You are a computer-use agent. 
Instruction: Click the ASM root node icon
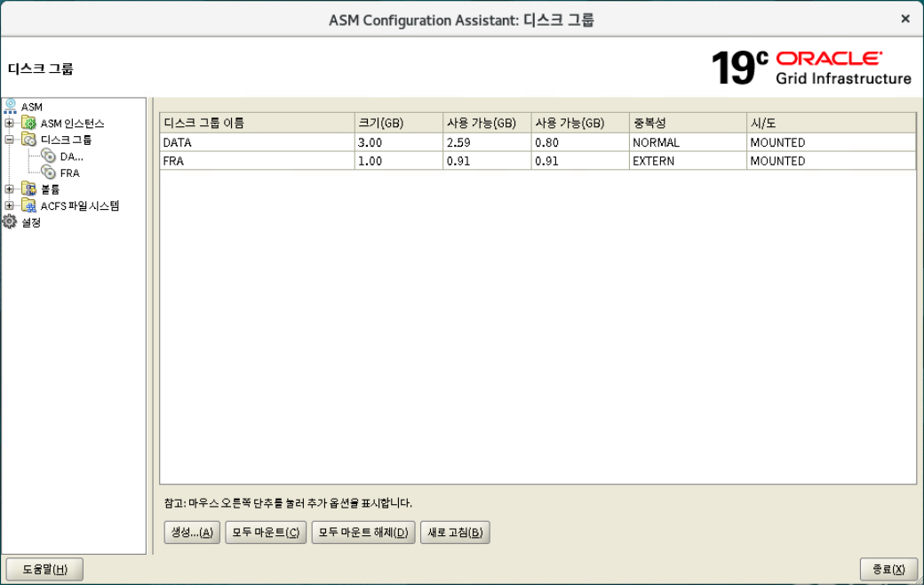point(10,107)
